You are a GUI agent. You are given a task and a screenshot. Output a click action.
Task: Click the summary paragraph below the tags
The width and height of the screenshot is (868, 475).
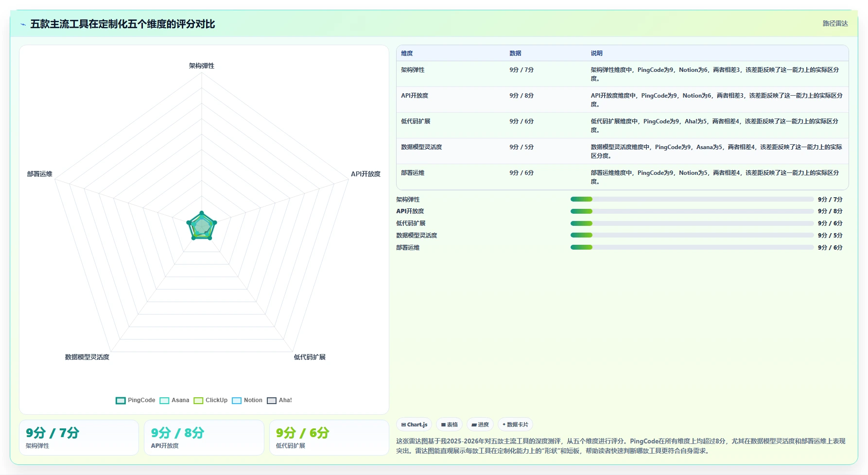pos(621,446)
